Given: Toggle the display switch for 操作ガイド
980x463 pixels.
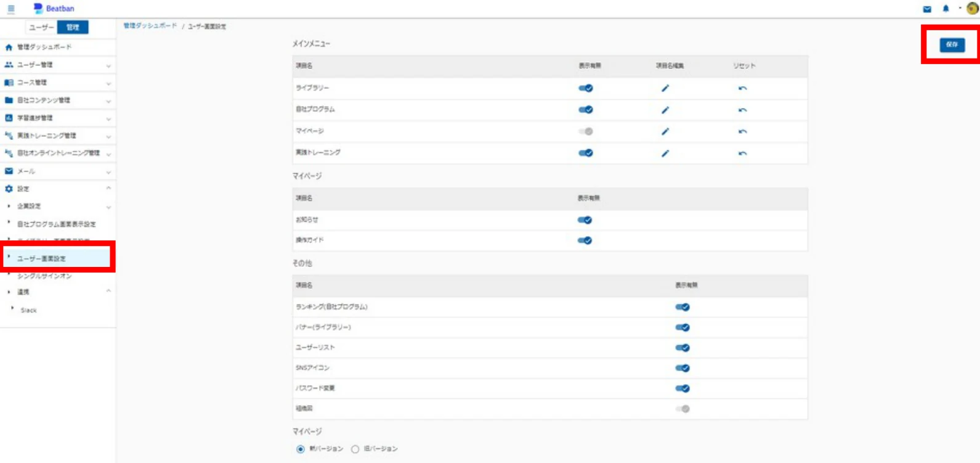Looking at the screenshot, I should (x=585, y=240).
